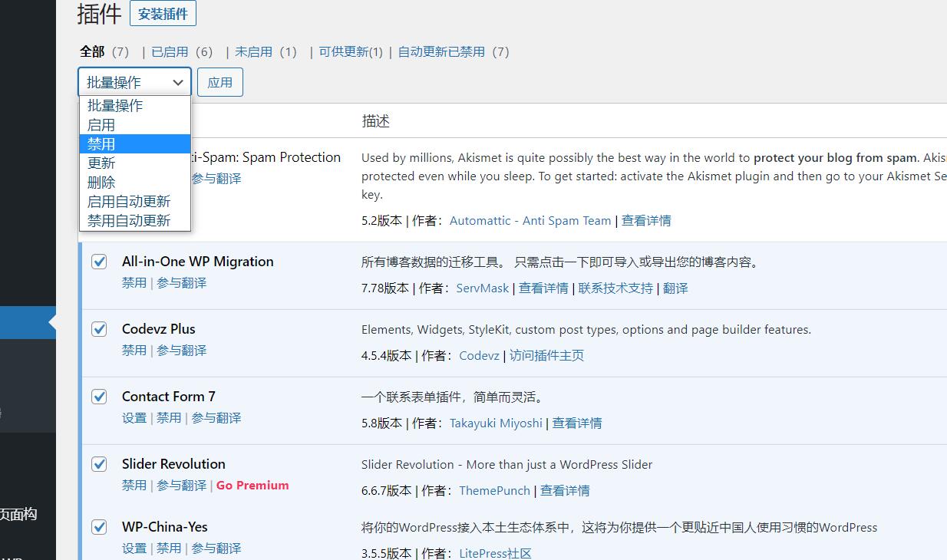Viewport: 947px width, 560px height.
Task: Click the 一个联系表单插件，简单而灵活。 description
Action: tap(454, 397)
